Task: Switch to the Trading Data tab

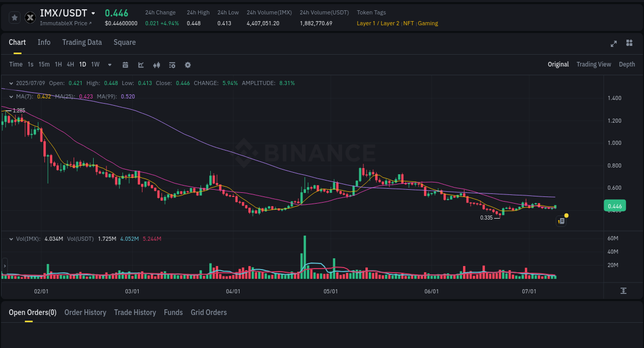Action: pos(82,42)
